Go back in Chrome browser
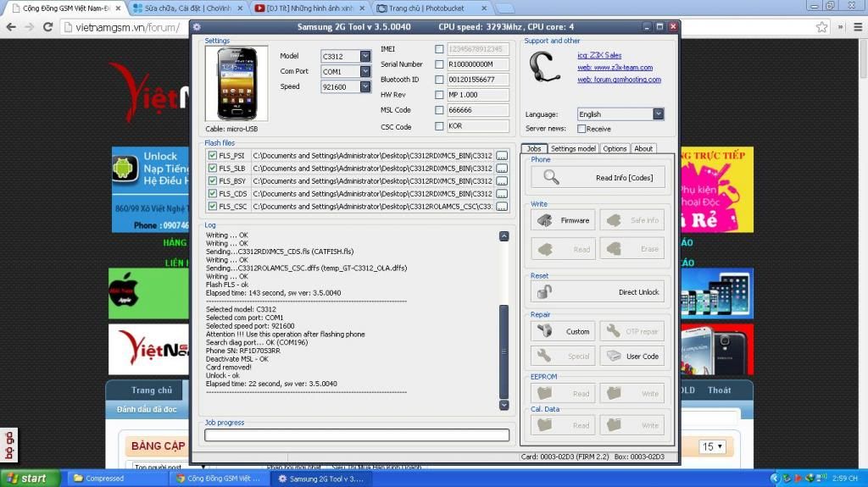The height and width of the screenshot is (487, 868). 11,26
